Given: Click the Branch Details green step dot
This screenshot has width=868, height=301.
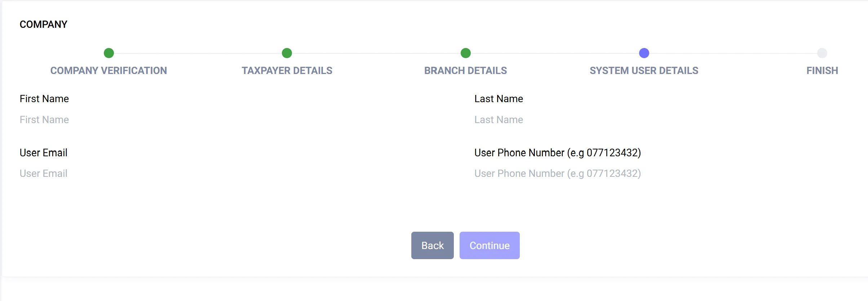Looking at the screenshot, I should tap(466, 53).
